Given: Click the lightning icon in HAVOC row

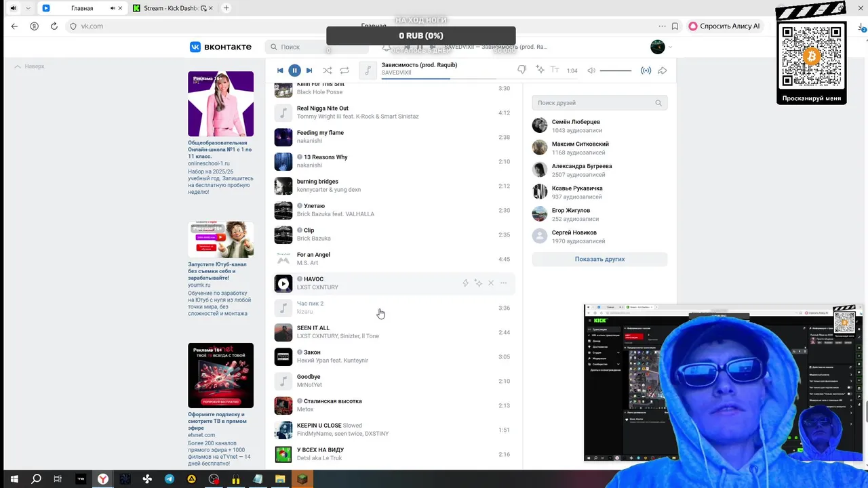Looking at the screenshot, I should pos(465,283).
